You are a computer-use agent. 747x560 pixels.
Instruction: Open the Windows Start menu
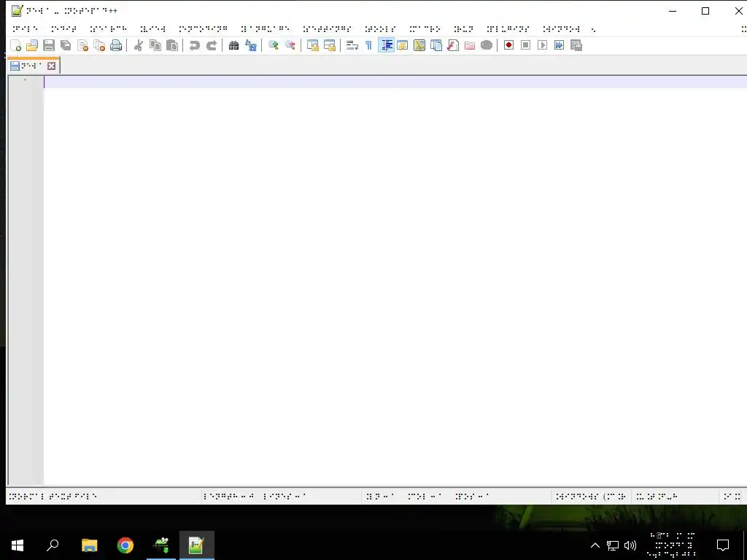tap(18, 545)
